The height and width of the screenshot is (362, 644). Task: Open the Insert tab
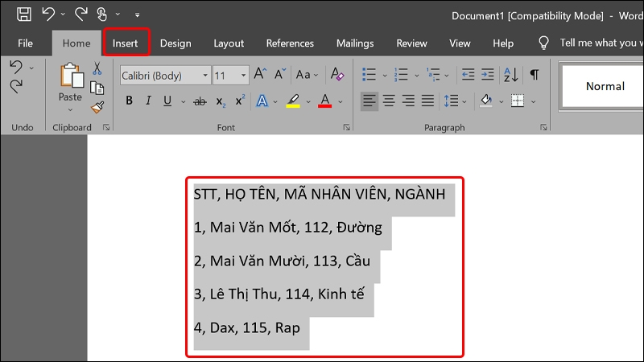click(125, 43)
